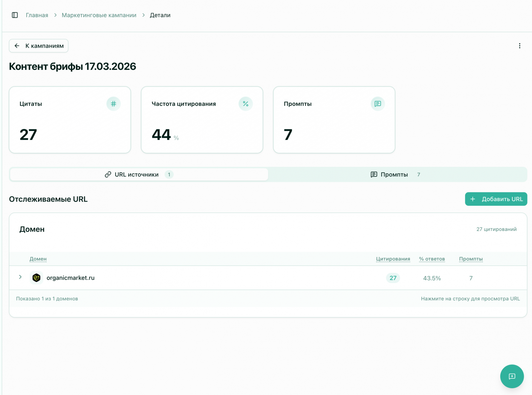Click the hash icon on Цитаты card
The height and width of the screenshot is (395, 532).
click(113, 104)
